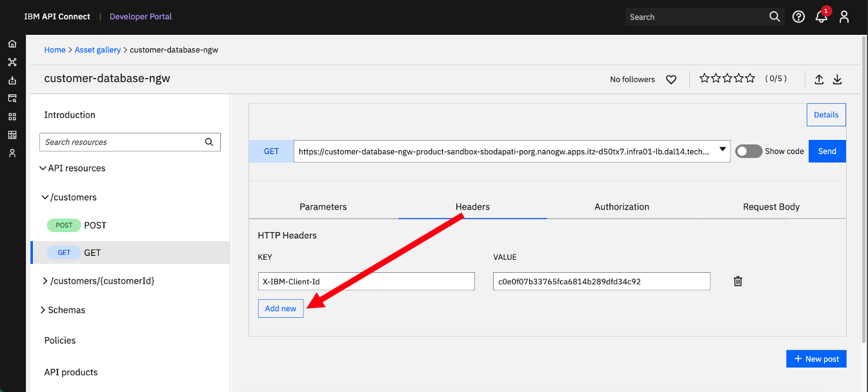Open the help question mark icon

pyautogui.click(x=799, y=17)
